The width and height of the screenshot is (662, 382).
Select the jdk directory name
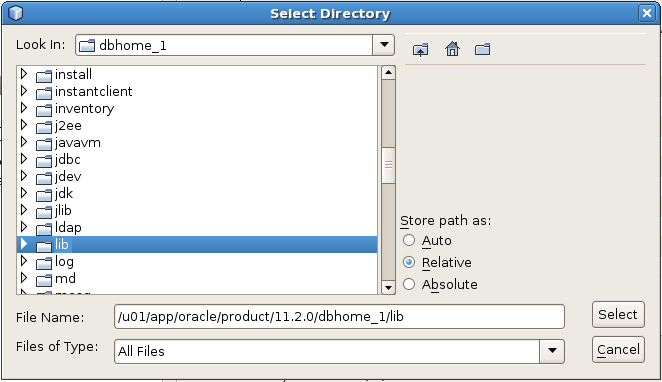(64, 193)
